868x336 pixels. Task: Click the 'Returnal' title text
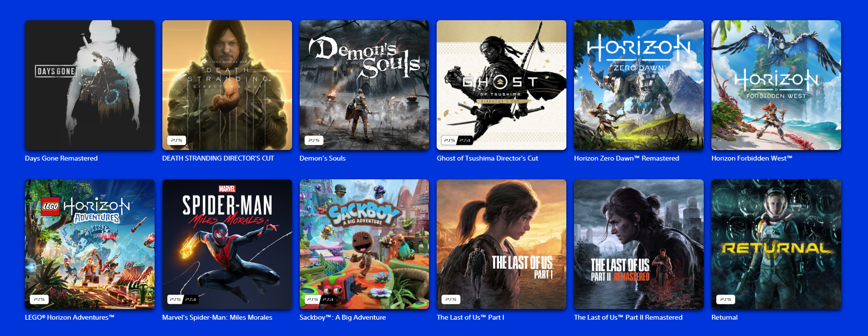724,317
